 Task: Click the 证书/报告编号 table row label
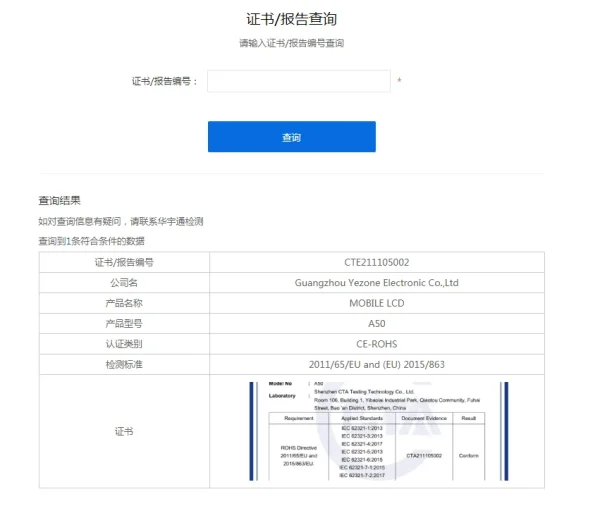pyautogui.click(x=124, y=262)
